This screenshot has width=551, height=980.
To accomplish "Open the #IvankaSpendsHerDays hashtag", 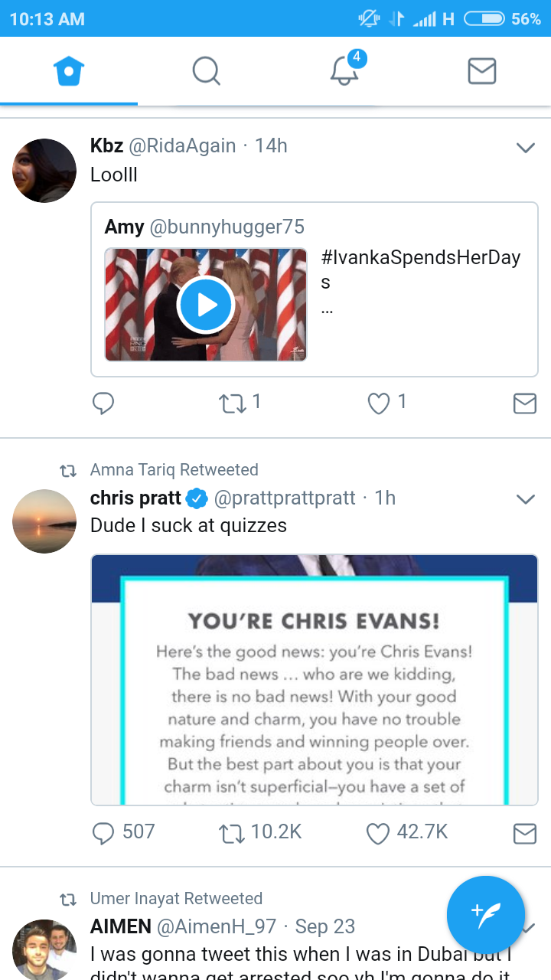I will (x=421, y=258).
